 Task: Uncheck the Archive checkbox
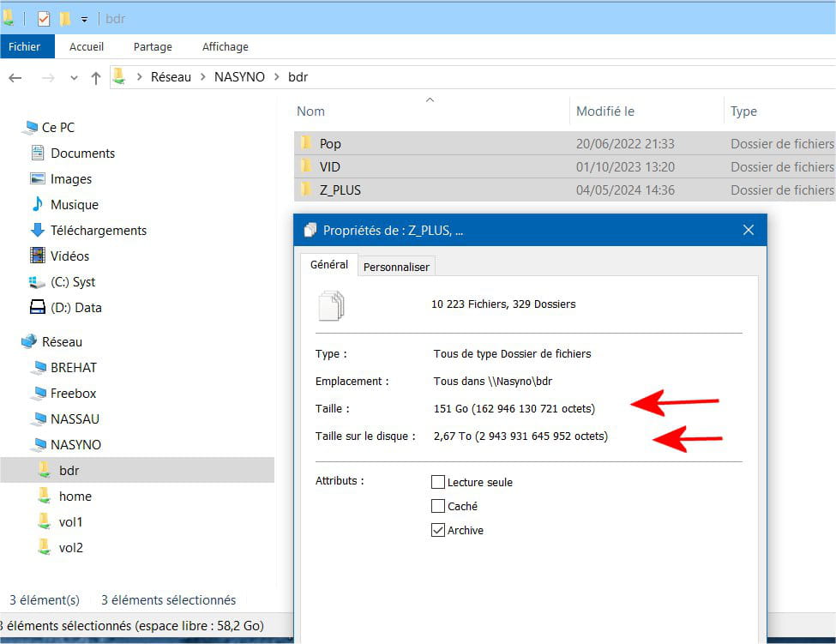pos(438,530)
